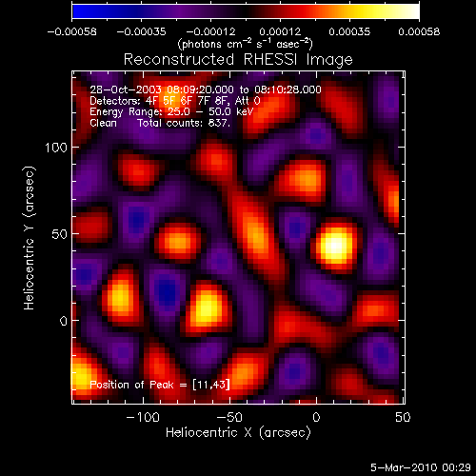Click the 'Detectors: 4F 5F 6F 7F 8F, Att 0' line
This screenshot has width=476, height=476.
point(175,101)
